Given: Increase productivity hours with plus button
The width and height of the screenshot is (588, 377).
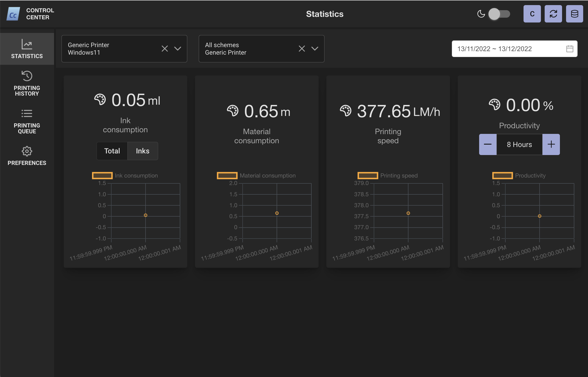Looking at the screenshot, I should [x=551, y=145].
